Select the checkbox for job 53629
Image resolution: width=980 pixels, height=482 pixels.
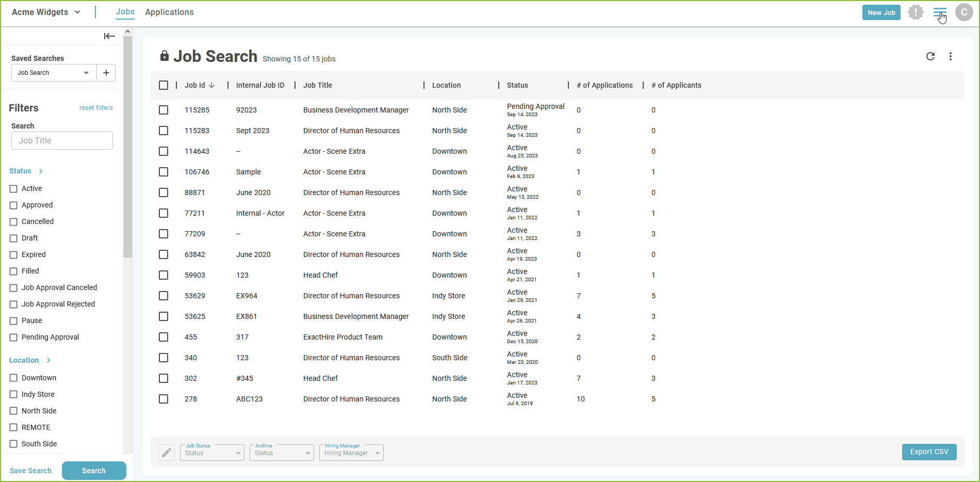[x=164, y=296]
